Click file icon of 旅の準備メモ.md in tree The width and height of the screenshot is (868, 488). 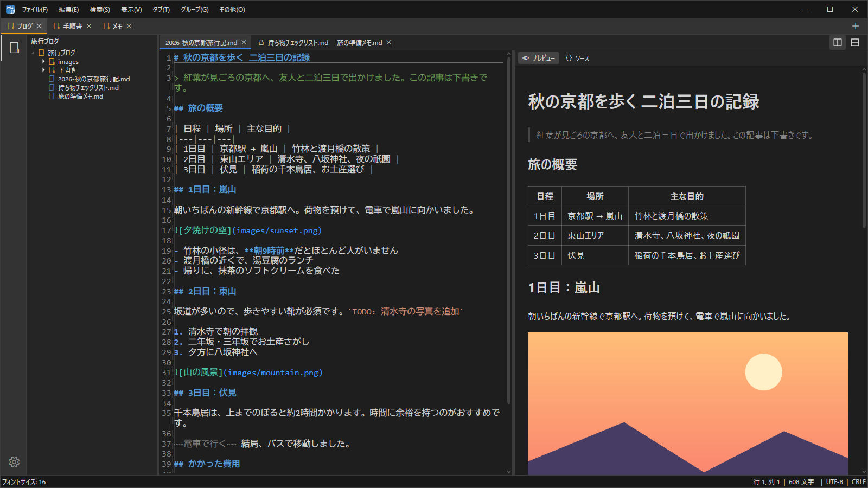coord(52,96)
